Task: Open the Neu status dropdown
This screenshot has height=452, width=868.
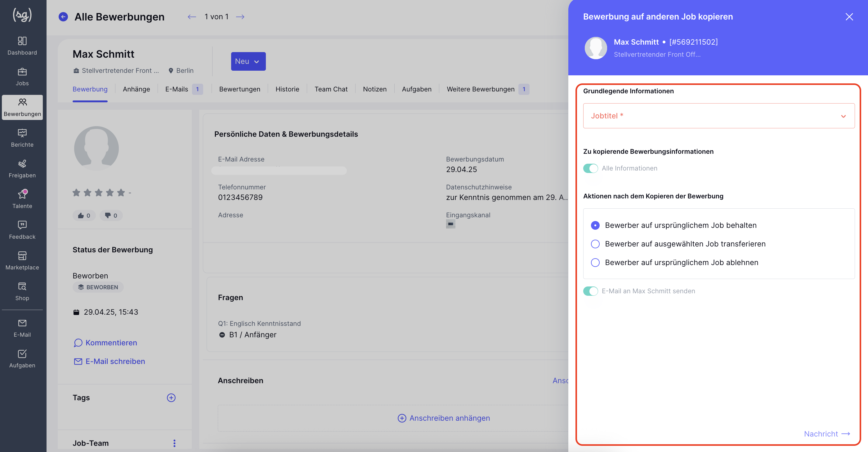Action: [x=248, y=61]
